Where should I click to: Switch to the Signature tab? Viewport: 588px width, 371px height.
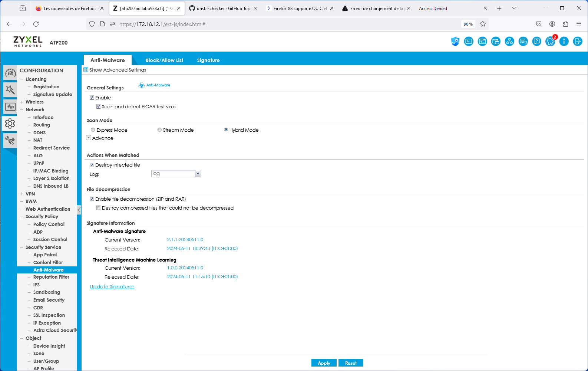[208, 60]
